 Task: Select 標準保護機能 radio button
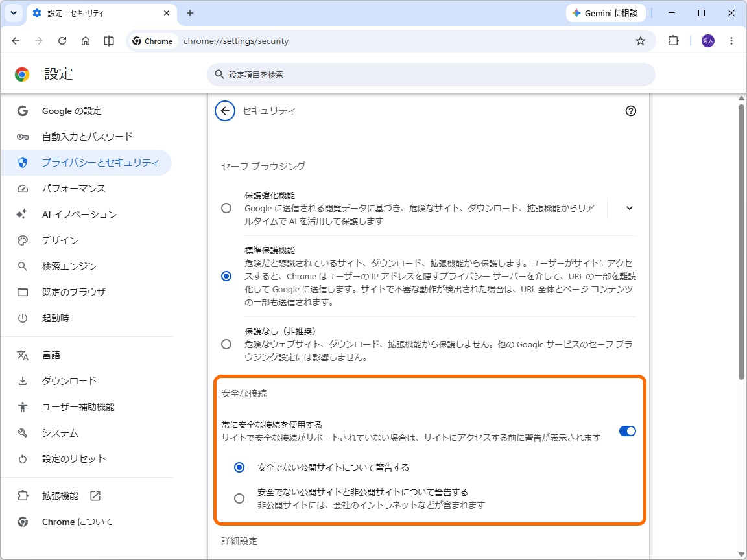[x=226, y=276]
